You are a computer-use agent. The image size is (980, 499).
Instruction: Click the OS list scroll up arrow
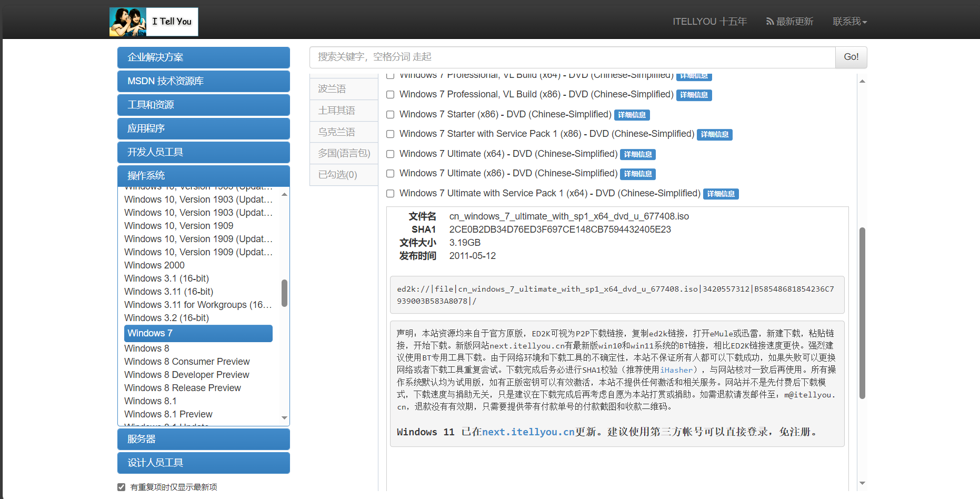point(284,195)
